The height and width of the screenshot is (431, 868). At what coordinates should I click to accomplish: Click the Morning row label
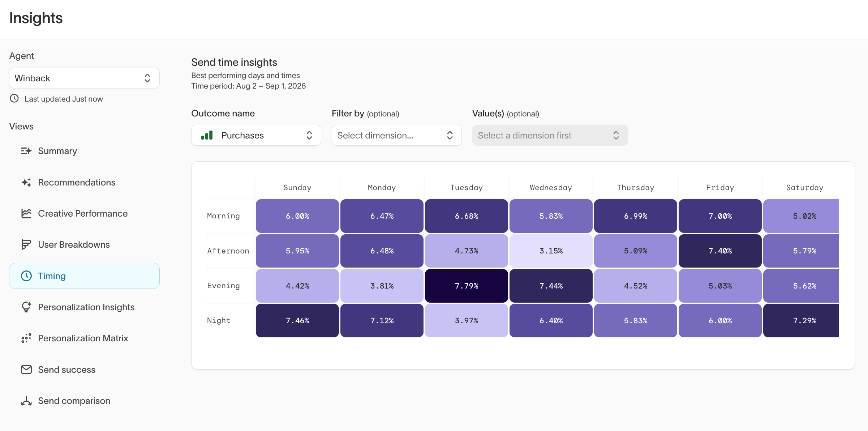pos(223,216)
